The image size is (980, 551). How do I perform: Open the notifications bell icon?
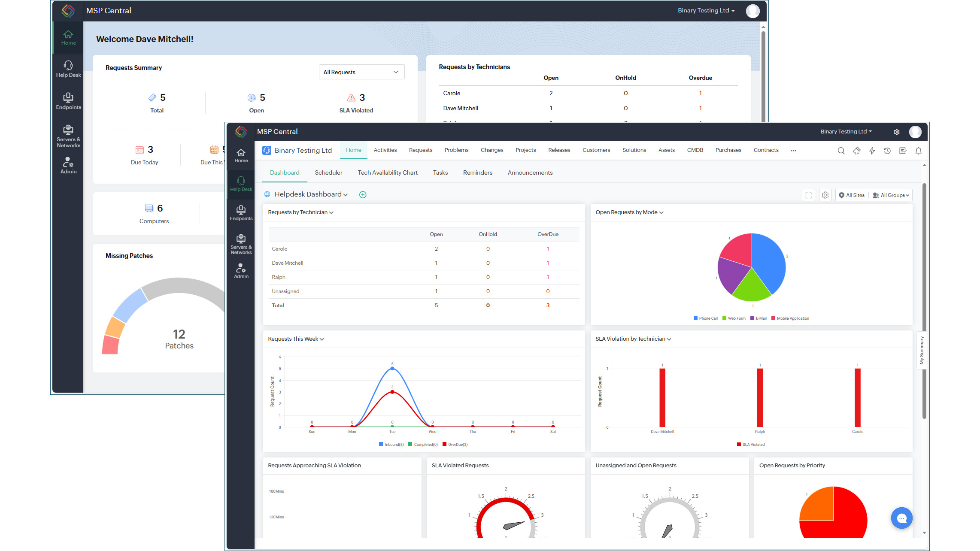[x=918, y=151]
